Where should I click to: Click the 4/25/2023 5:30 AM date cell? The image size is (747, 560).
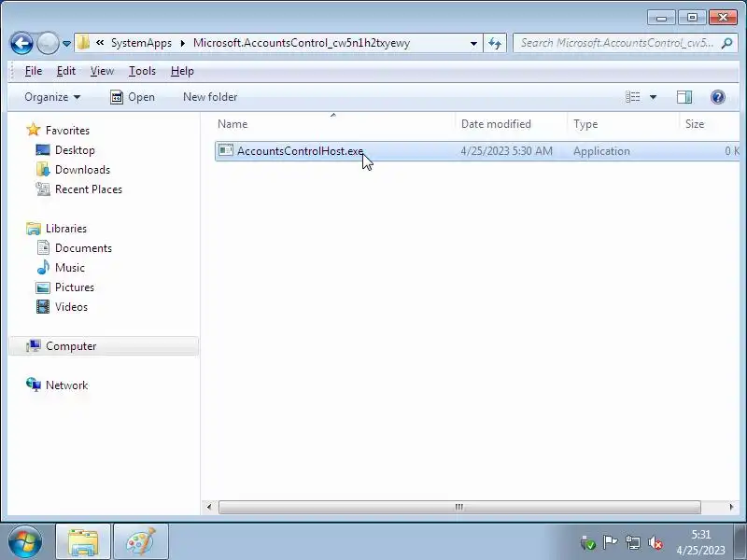[x=506, y=151]
